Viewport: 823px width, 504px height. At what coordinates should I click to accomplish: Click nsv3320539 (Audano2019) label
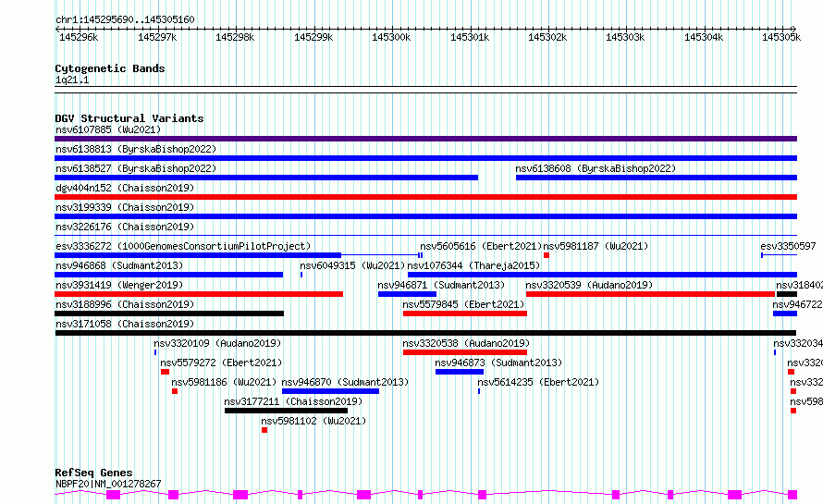pyautogui.click(x=589, y=285)
